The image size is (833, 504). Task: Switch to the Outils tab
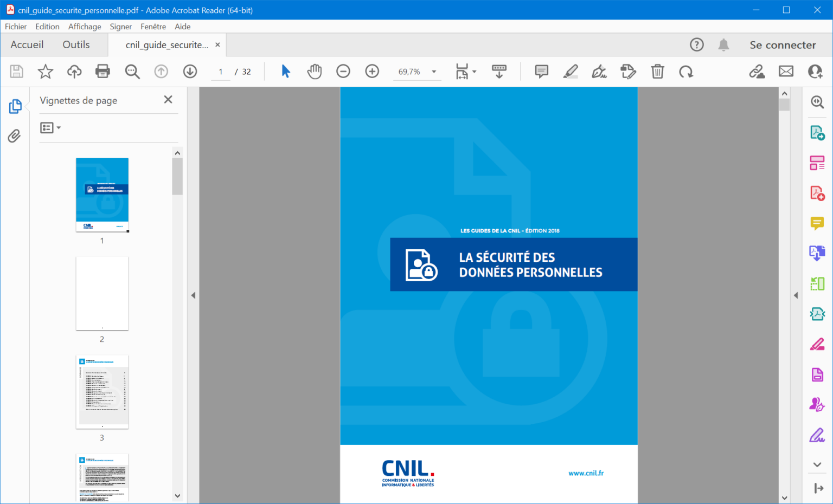(76, 45)
